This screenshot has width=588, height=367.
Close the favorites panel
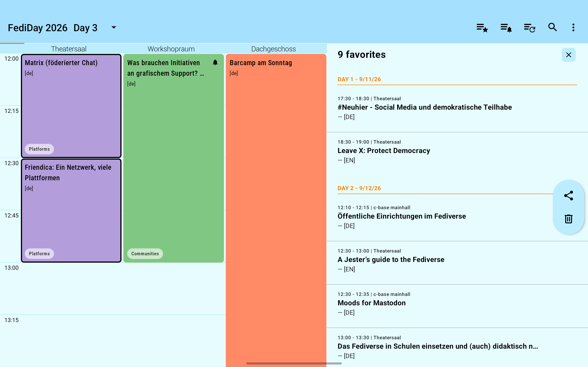click(x=568, y=55)
